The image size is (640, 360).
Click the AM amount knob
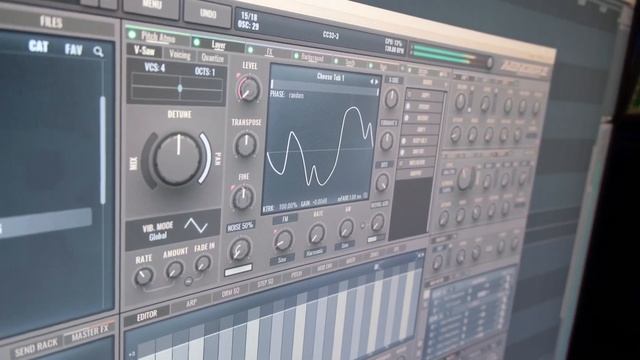[x=346, y=228]
